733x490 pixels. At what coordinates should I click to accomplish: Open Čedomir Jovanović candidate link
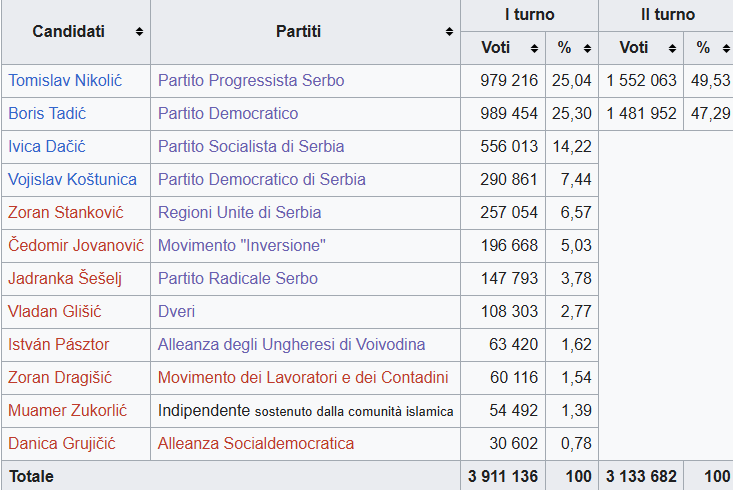pyautogui.click(x=76, y=246)
